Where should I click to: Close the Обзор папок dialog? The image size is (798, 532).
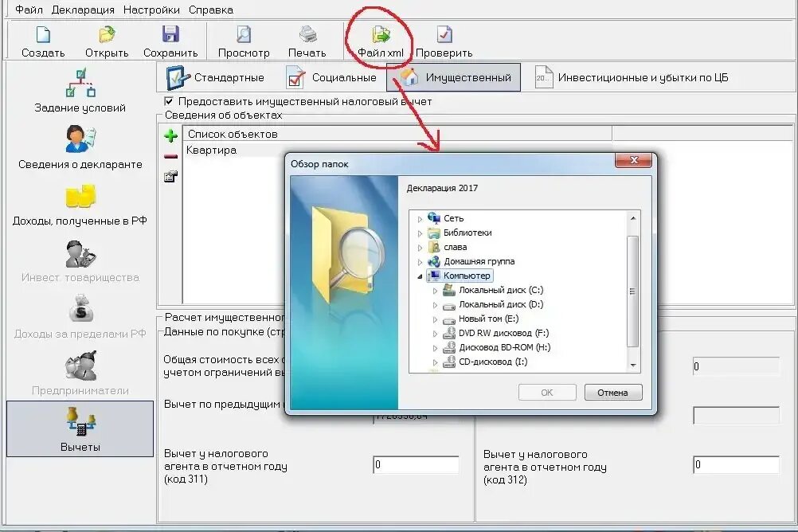tap(634, 160)
